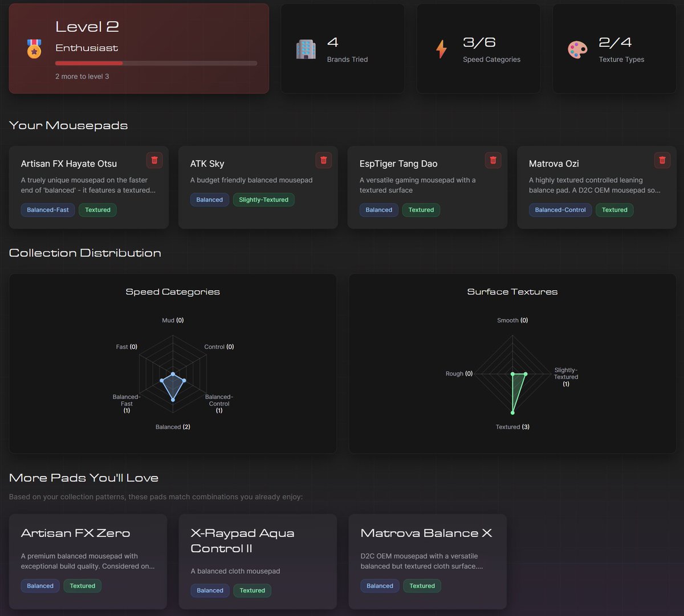Click the blue Speed Categories radar polygon
The height and width of the screenshot is (616, 684).
coord(173,386)
